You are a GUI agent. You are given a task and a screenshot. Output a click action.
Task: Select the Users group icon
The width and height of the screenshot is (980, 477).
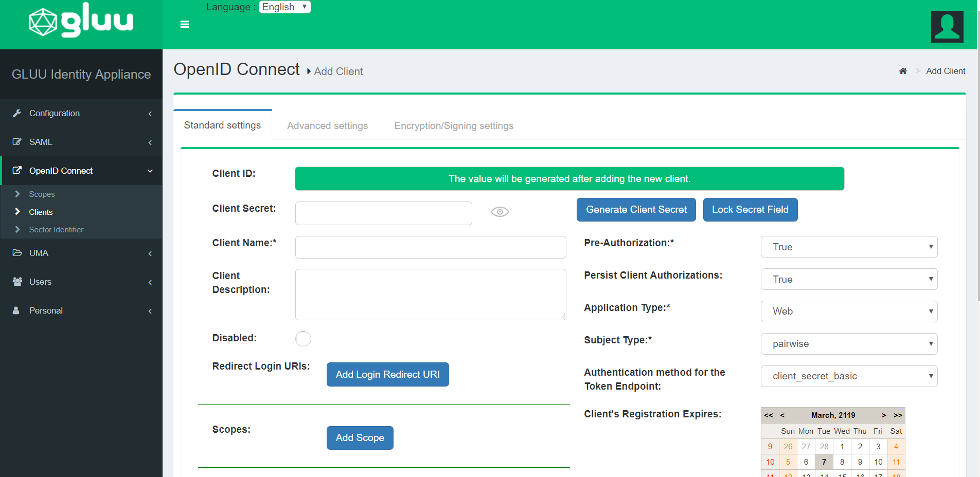pos(17,282)
